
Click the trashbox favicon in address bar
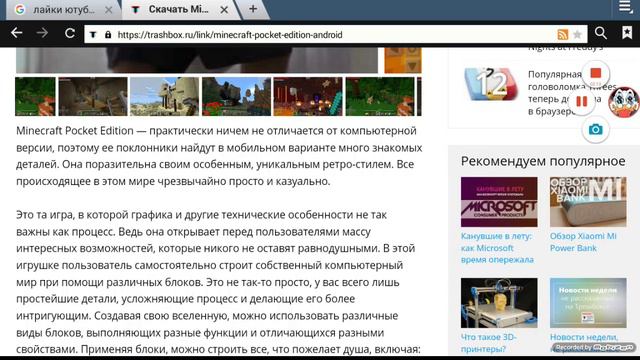pos(93,35)
